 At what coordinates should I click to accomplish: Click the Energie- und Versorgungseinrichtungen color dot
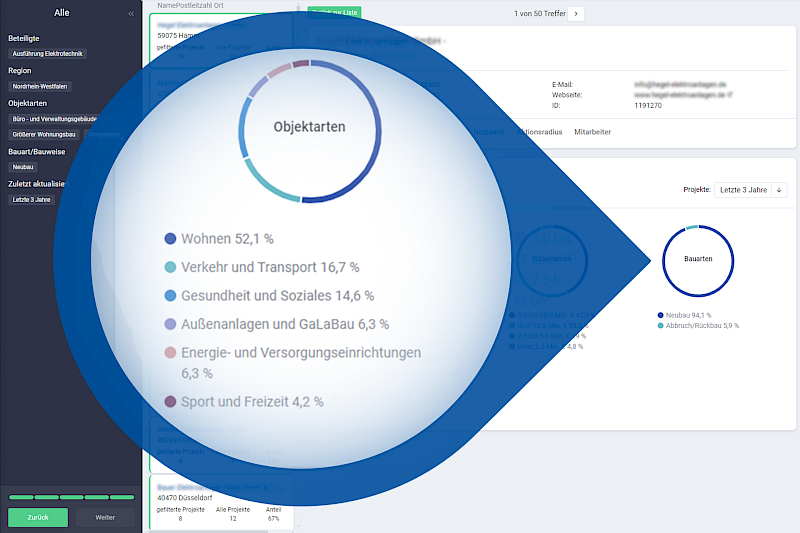[170, 353]
